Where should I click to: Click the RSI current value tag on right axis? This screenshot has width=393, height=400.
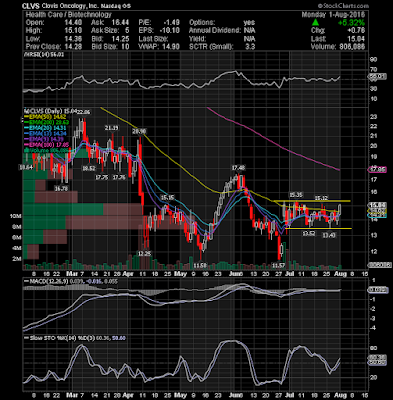pyautogui.click(x=377, y=76)
